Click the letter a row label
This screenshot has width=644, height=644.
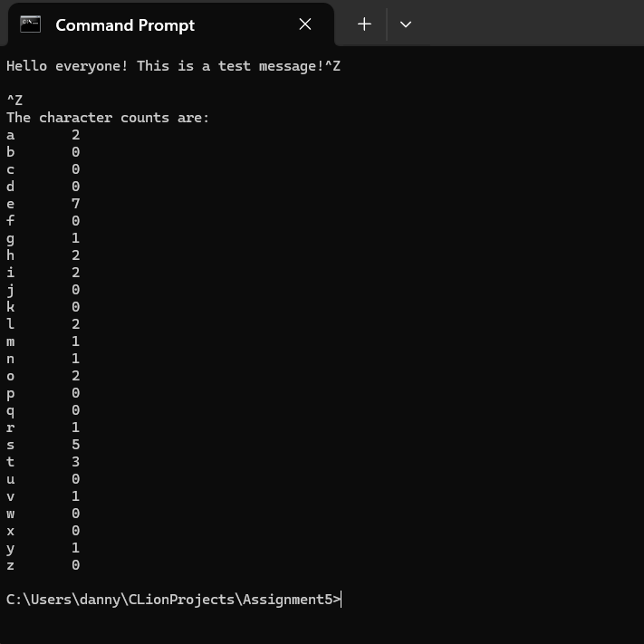(11, 135)
